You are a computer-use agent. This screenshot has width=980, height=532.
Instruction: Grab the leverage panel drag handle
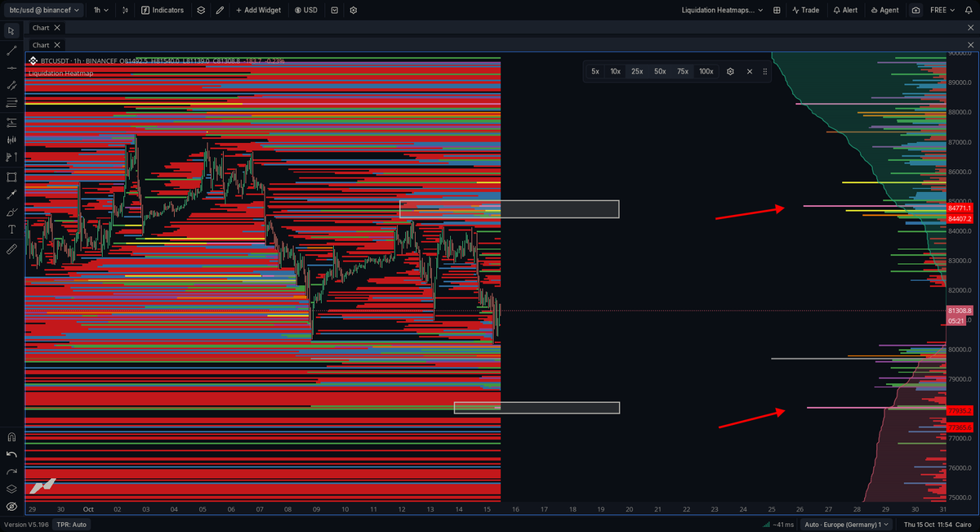765,71
